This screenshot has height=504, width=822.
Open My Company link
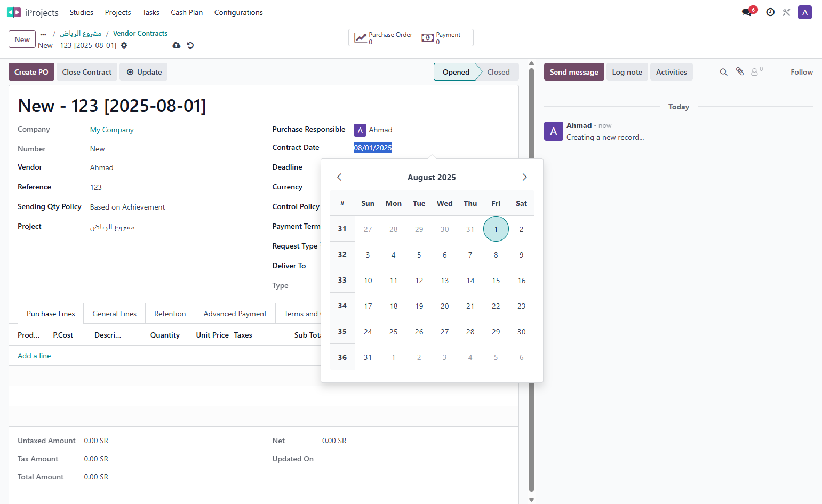coord(112,130)
